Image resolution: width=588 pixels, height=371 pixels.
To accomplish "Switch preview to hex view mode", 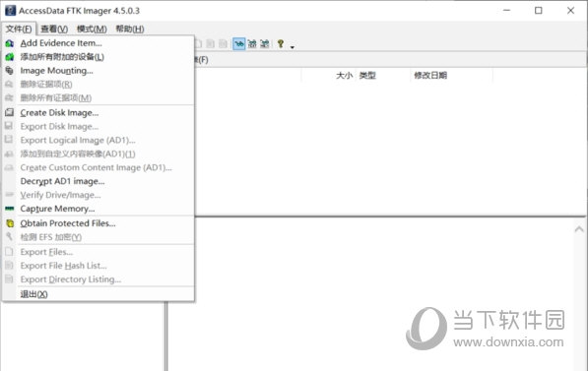I will point(265,44).
